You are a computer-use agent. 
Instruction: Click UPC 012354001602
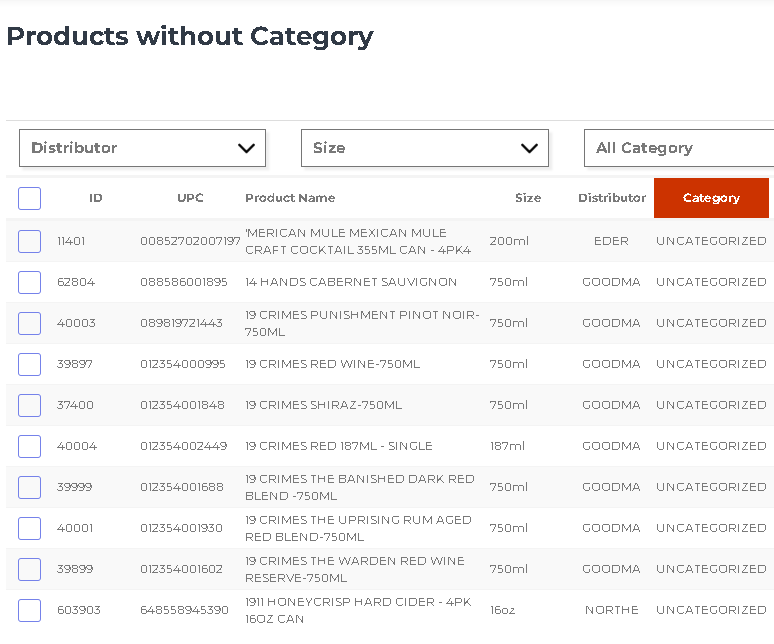coord(181,569)
